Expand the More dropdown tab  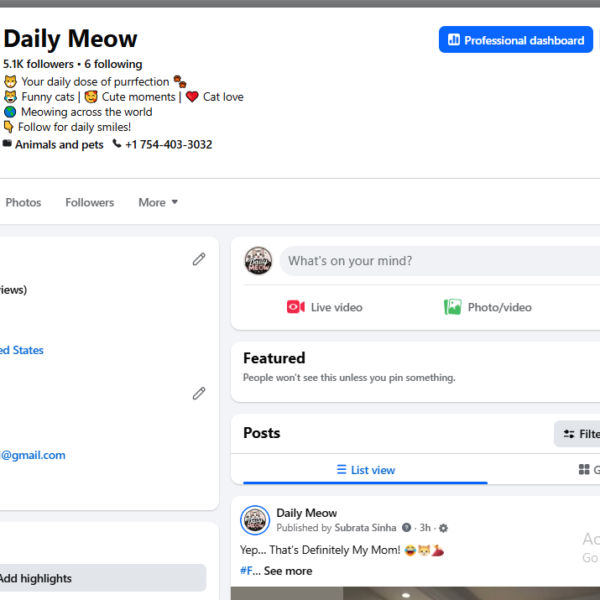158,202
